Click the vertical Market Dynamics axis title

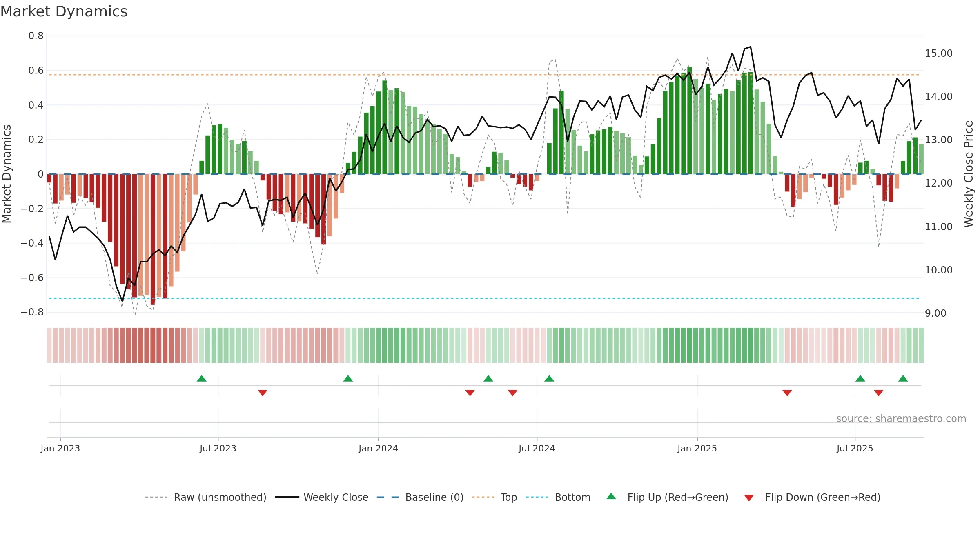[7, 174]
